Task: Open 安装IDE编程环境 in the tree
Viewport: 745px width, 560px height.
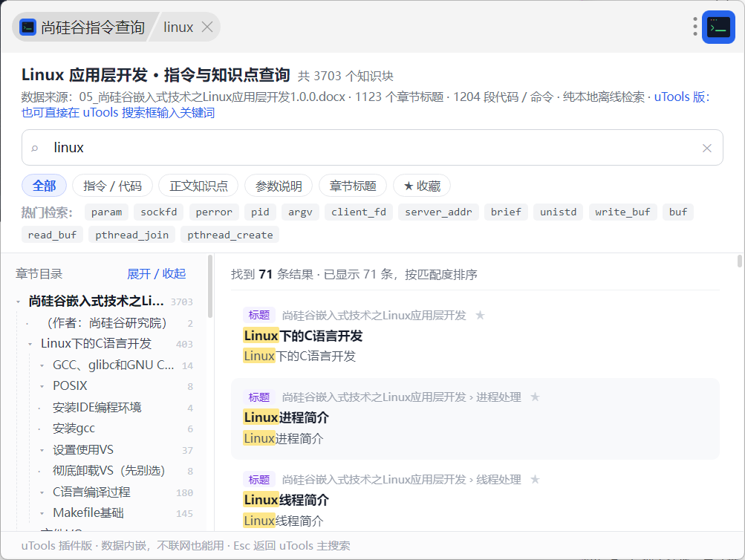Action: pyautogui.click(x=97, y=408)
